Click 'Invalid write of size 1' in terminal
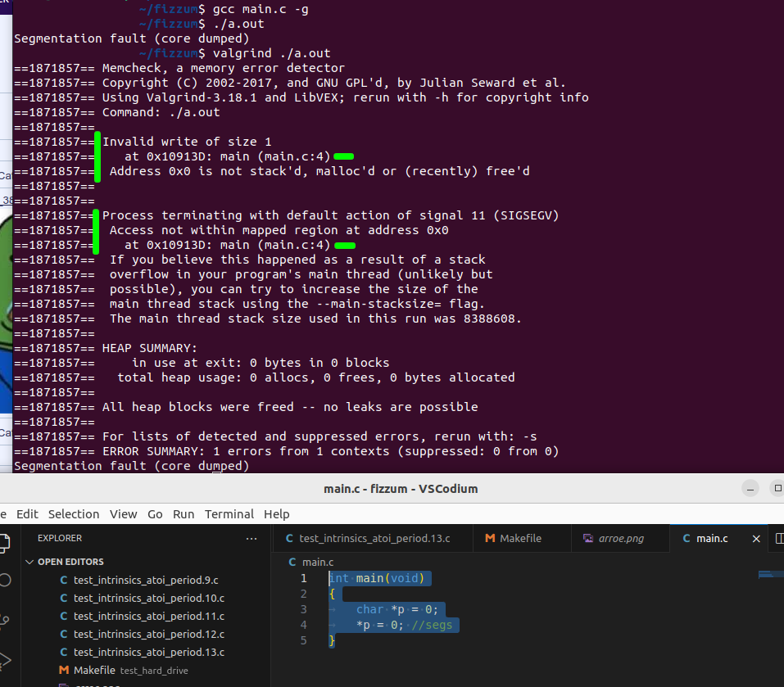The height and width of the screenshot is (687, 784). tap(187, 142)
